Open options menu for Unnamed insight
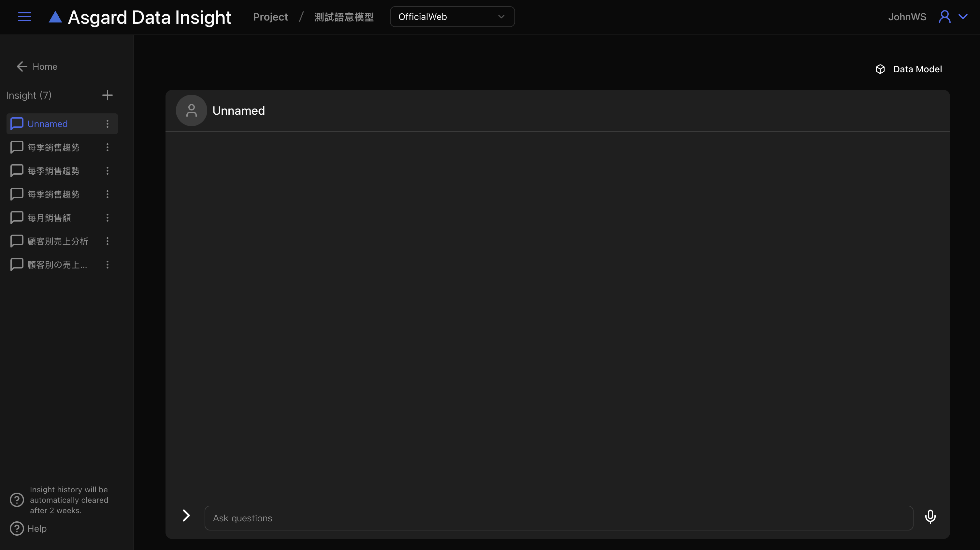This screenshot has height=550, width=980. 107,124
